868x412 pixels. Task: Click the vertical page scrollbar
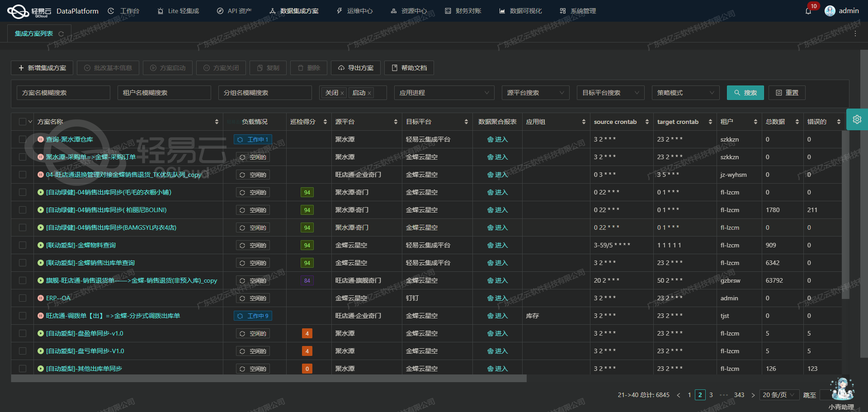coord(864,204)
